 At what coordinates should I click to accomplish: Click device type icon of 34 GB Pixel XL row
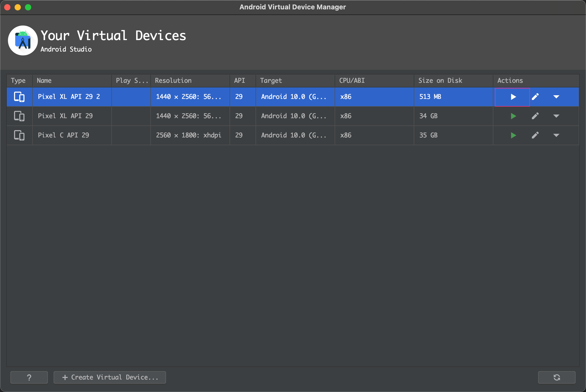point(19,116)
